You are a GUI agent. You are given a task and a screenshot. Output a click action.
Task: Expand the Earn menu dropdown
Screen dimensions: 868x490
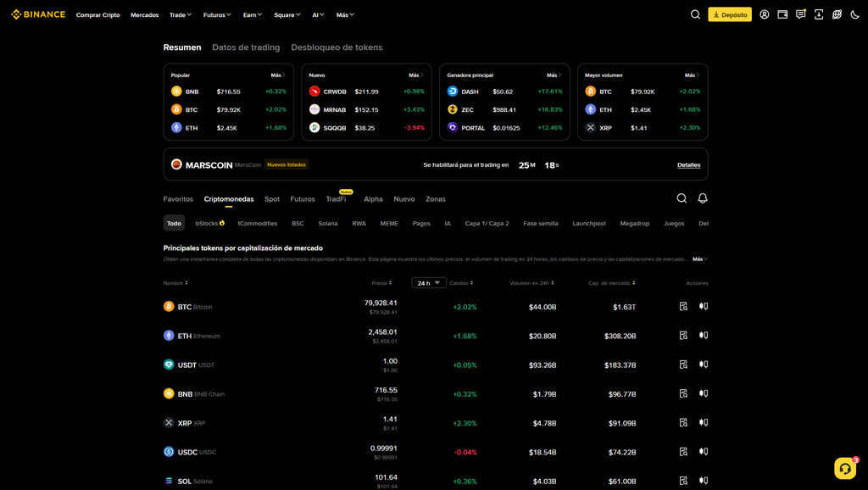253,15
